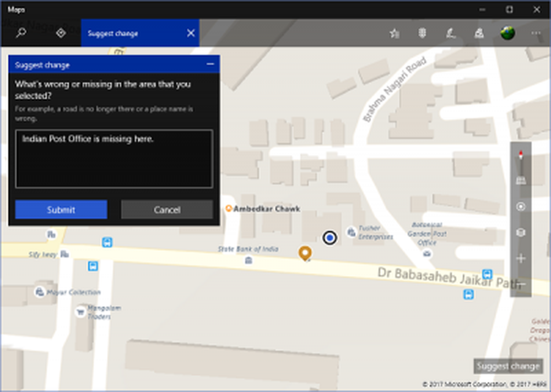Submit the suggested change
Screen dimensions: 551x392
[x=61, y=210]
